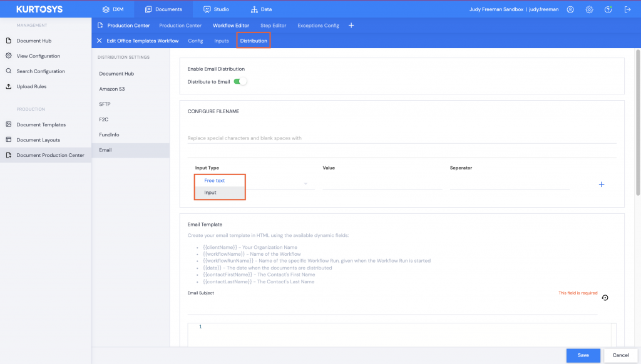Click the page vertical scrollbar

[x=638, y=123]
